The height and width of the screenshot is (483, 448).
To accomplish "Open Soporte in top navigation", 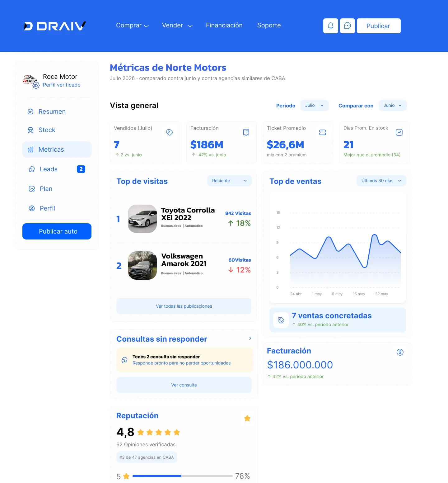I will tap(269, 26).
